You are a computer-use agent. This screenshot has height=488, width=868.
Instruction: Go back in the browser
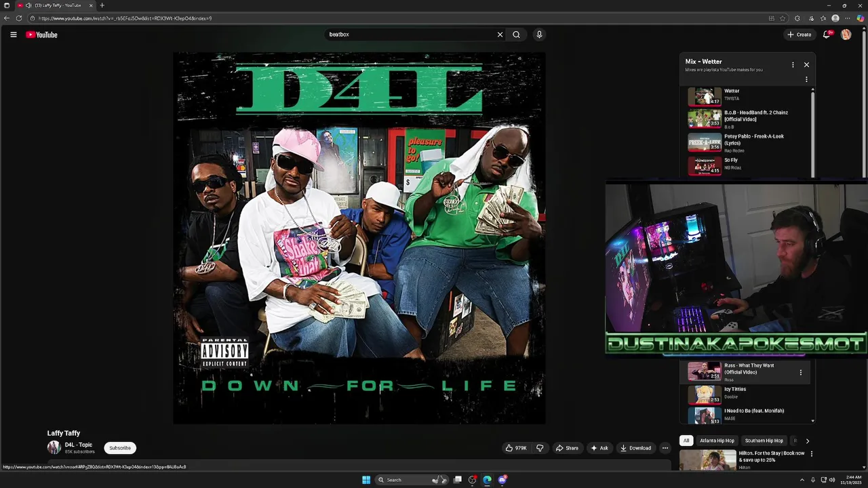(7, 18)
